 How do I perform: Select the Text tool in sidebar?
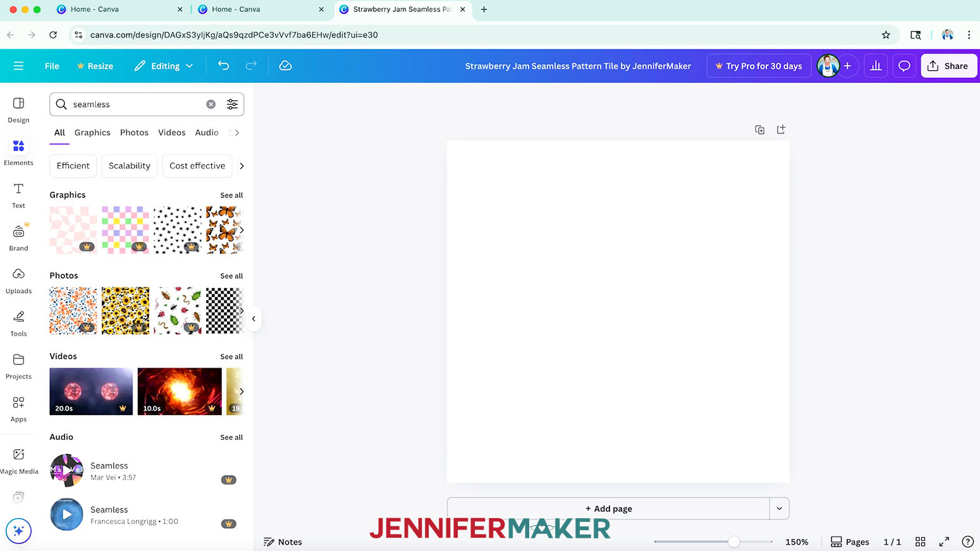18,195
